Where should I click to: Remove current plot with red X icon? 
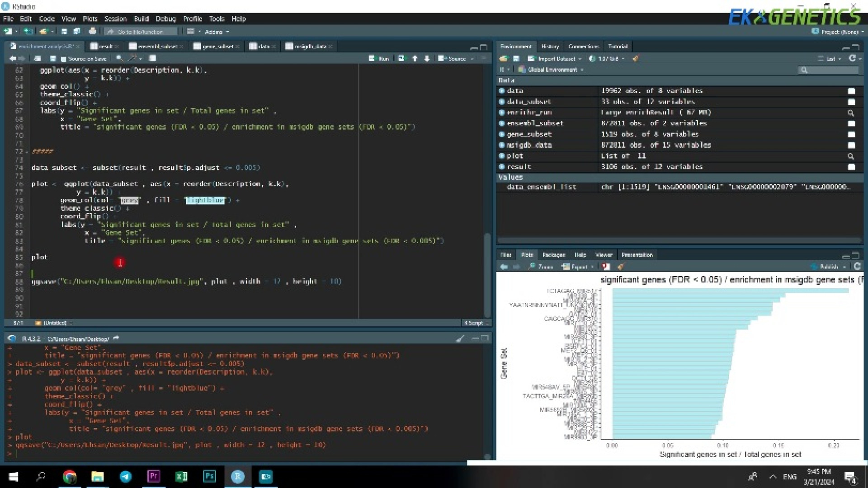[606, 267]
